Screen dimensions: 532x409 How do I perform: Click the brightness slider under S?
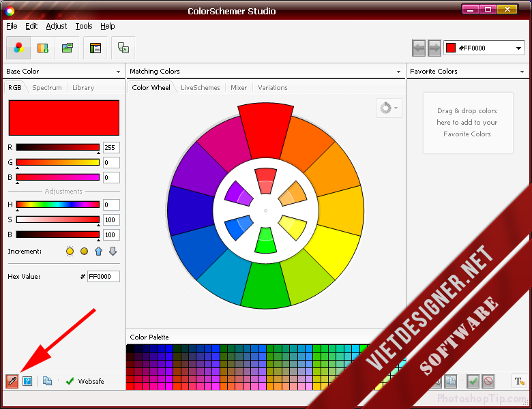pyautogui.click(x=58, y=234)
